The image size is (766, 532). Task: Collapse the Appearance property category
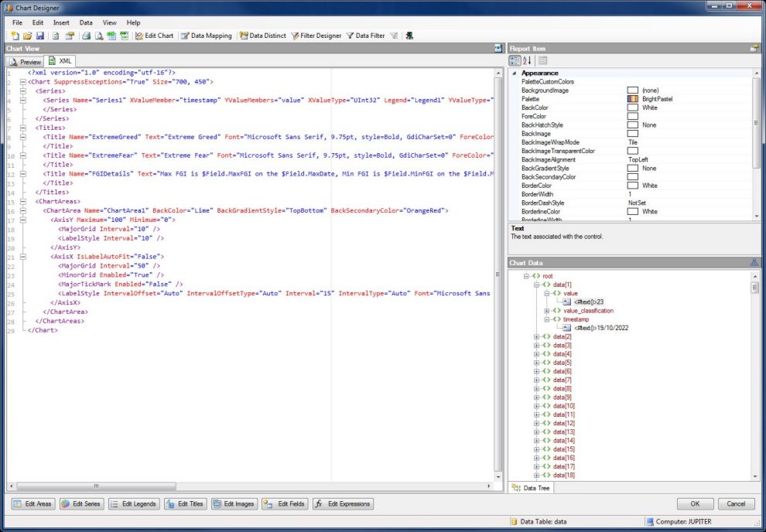click(x=514, y=73)
